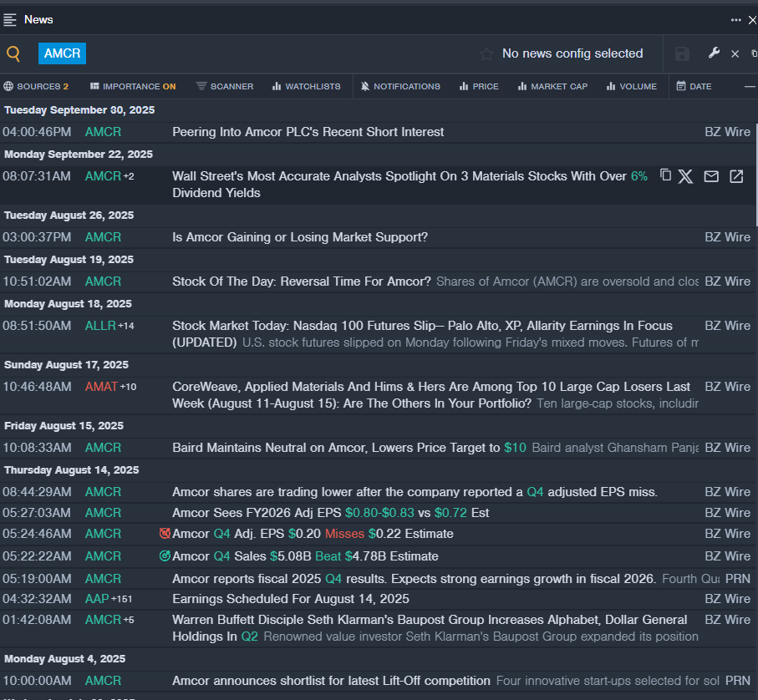The width and height of the screenshot is (758, 700).
Task: Open 'Peering Into Amcor PLC's Recent Short Interest'
Action: point(308,132)
